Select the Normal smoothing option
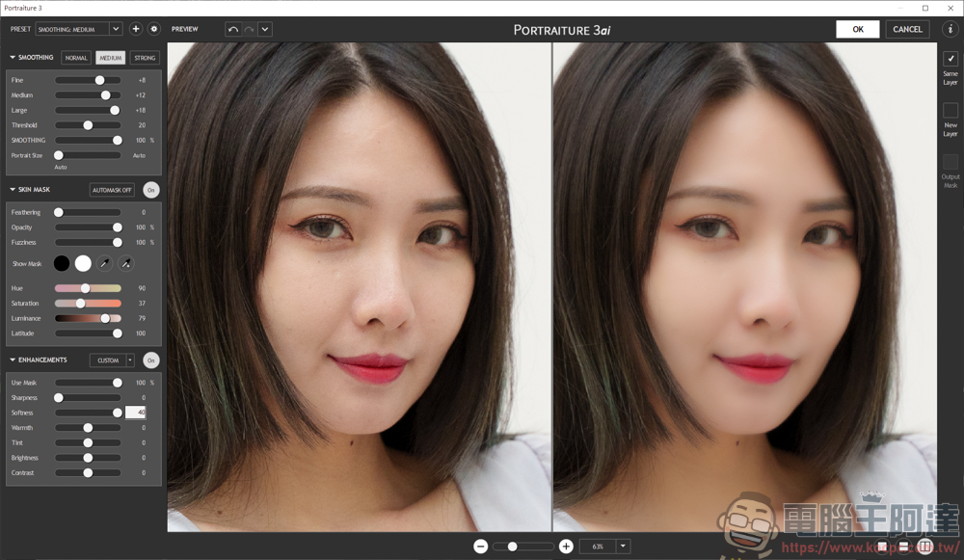 pos(76,58)
